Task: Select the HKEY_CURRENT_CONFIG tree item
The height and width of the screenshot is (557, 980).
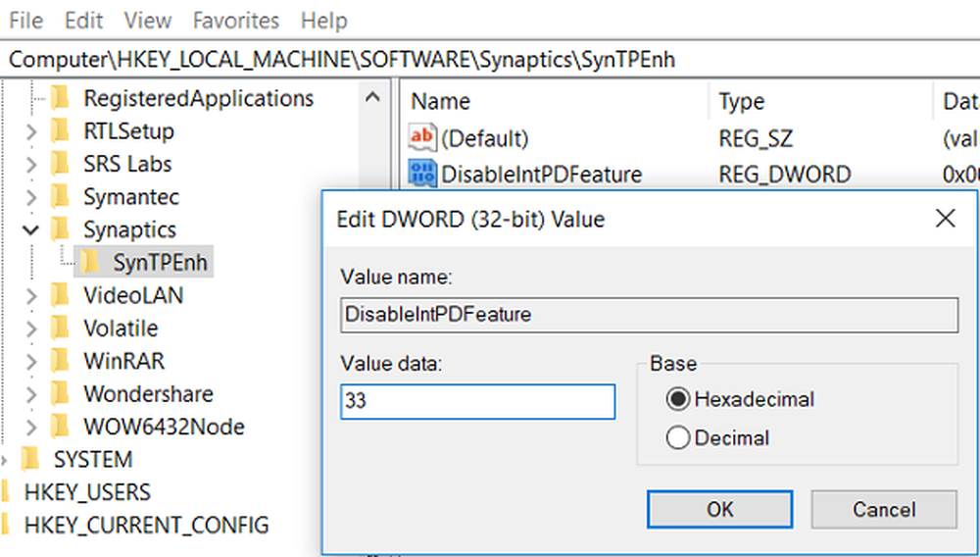Action: point(146,525)
